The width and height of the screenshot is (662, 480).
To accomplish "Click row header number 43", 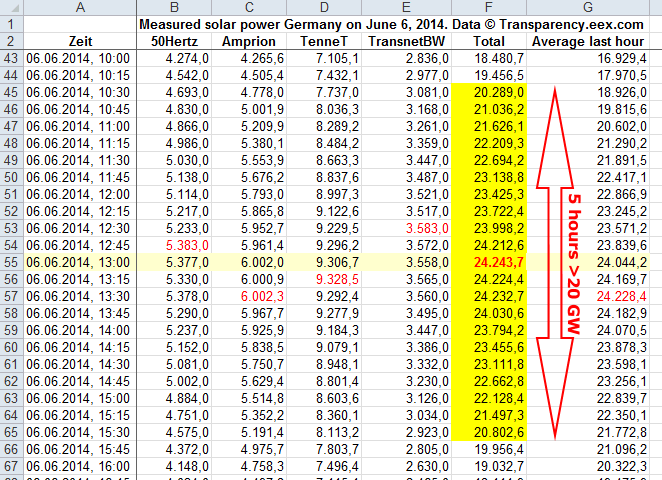I will click(11, 59).
